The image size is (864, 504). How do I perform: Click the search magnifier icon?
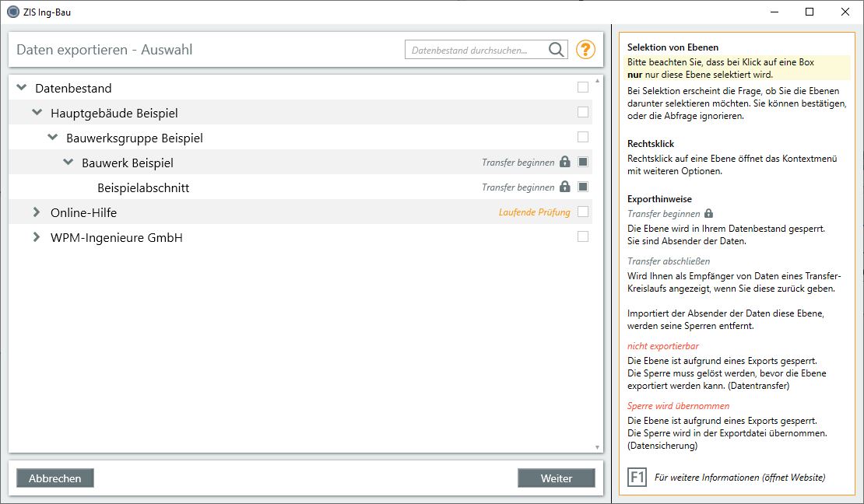pos(557,50)
